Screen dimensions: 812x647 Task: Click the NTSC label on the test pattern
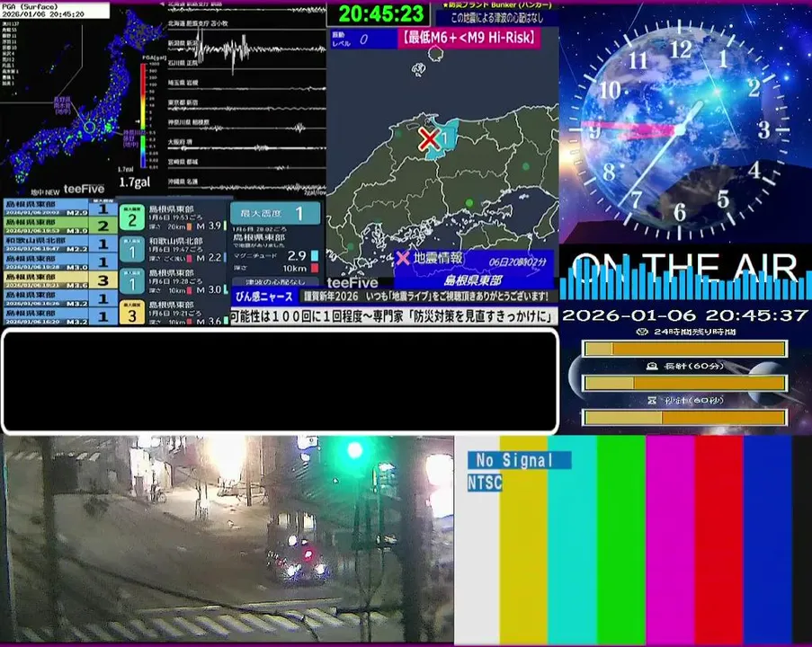pos(485,483)
